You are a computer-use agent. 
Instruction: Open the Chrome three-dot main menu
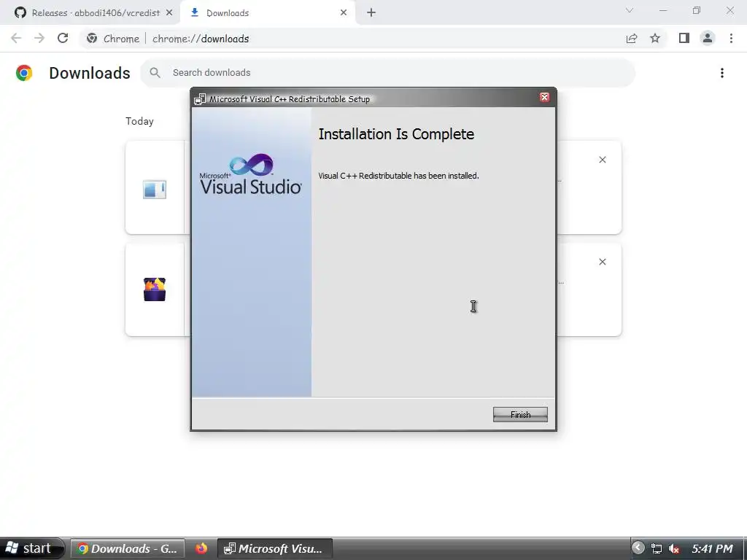(x=731, y=38)
